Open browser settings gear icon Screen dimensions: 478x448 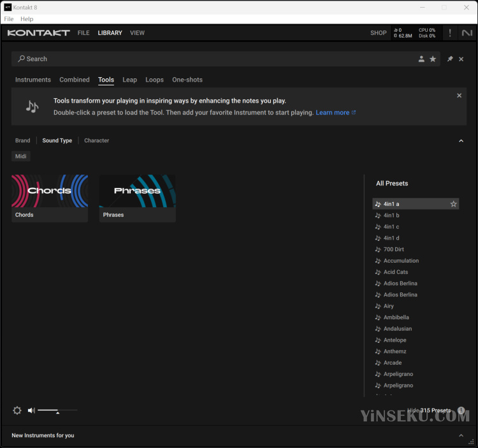click(17, 410)
